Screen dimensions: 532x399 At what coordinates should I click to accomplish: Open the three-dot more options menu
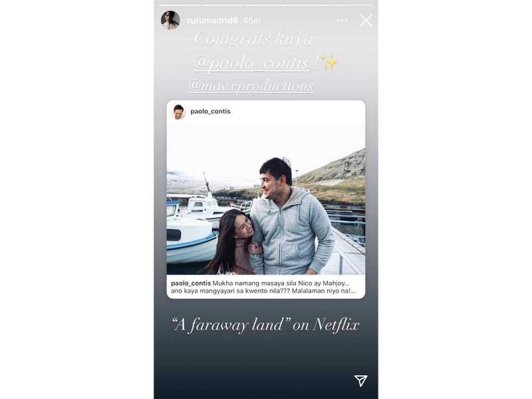342,21
